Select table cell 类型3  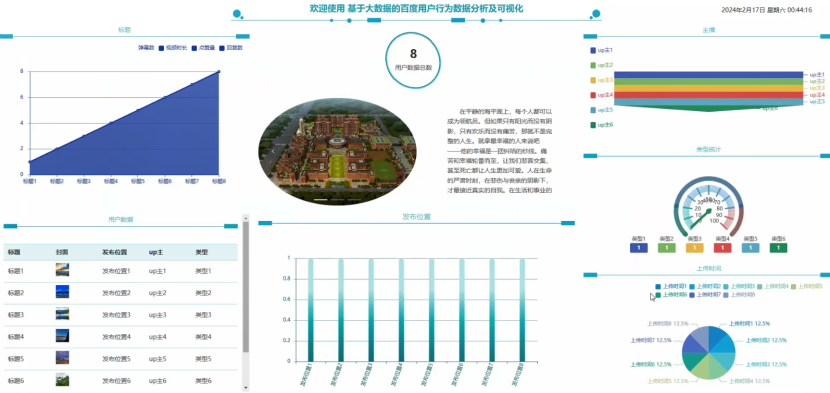pos(203,315)
